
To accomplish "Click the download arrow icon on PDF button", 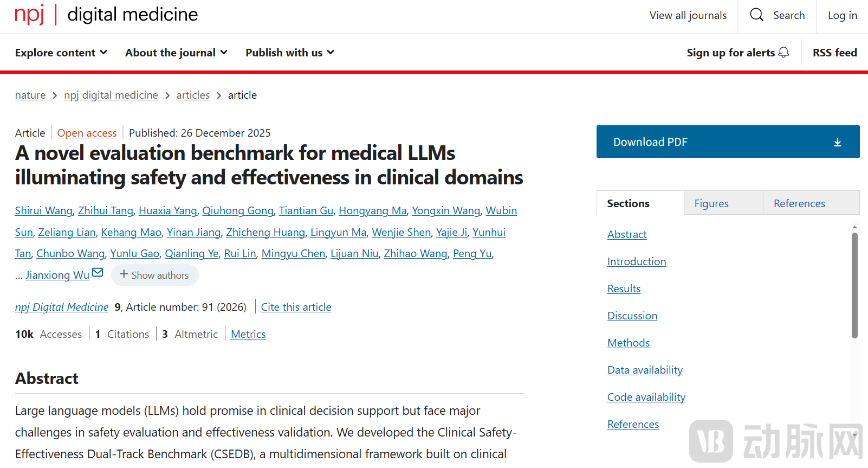I will coord(837,142).
